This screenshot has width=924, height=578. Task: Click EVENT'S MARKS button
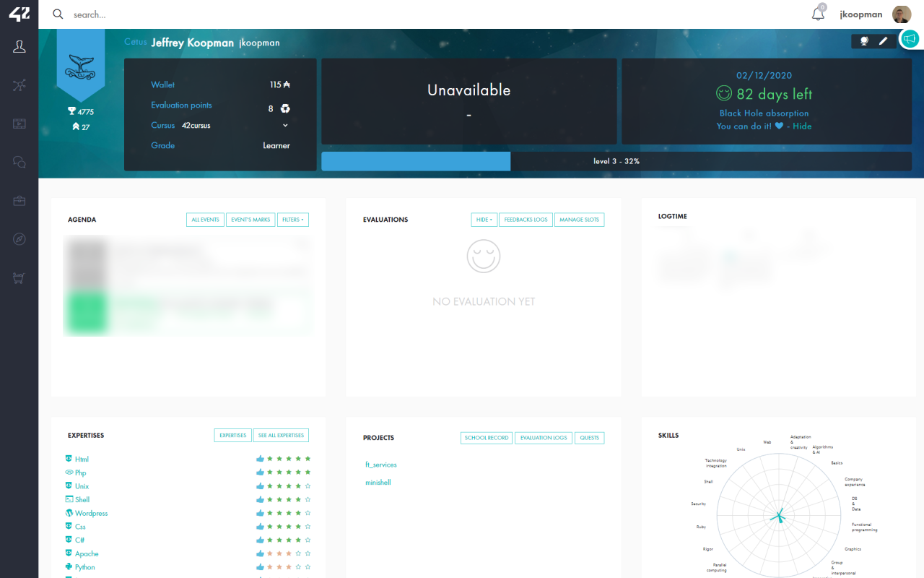250,220
